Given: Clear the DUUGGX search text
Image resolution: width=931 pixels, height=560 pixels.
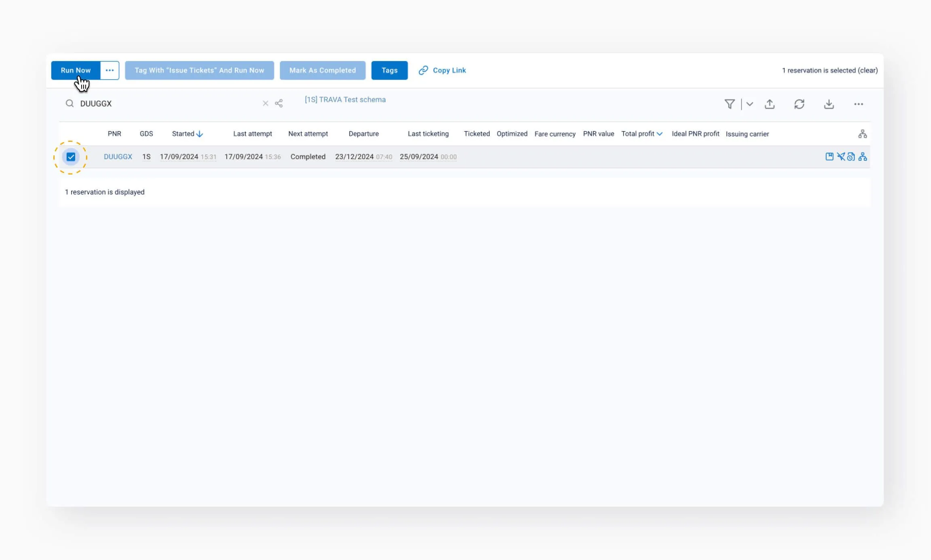Looking at the screenshot, I should click(265, 103).
